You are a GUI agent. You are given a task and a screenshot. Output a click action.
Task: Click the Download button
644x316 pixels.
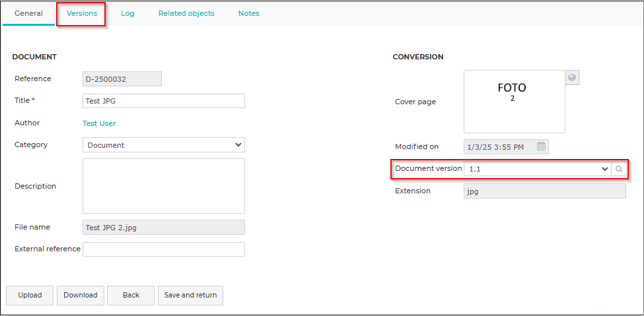[x=81, y=296]
